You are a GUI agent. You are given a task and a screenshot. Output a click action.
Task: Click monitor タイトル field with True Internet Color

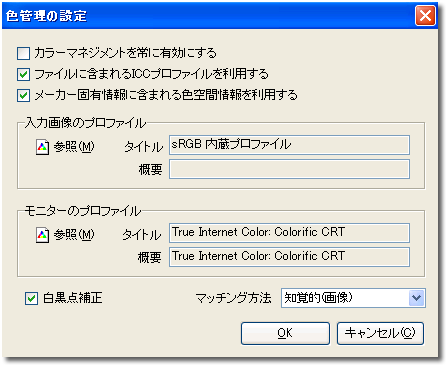pyautogui.click(x=289, y=233)
